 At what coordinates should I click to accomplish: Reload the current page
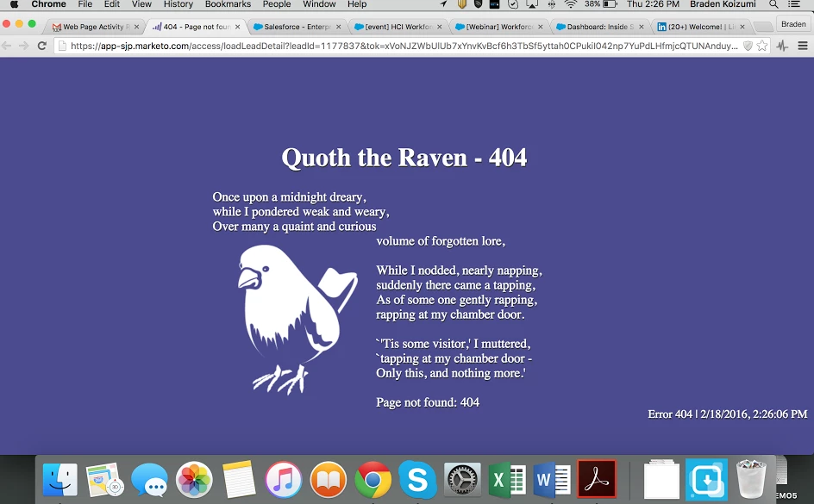click(42, 46)
